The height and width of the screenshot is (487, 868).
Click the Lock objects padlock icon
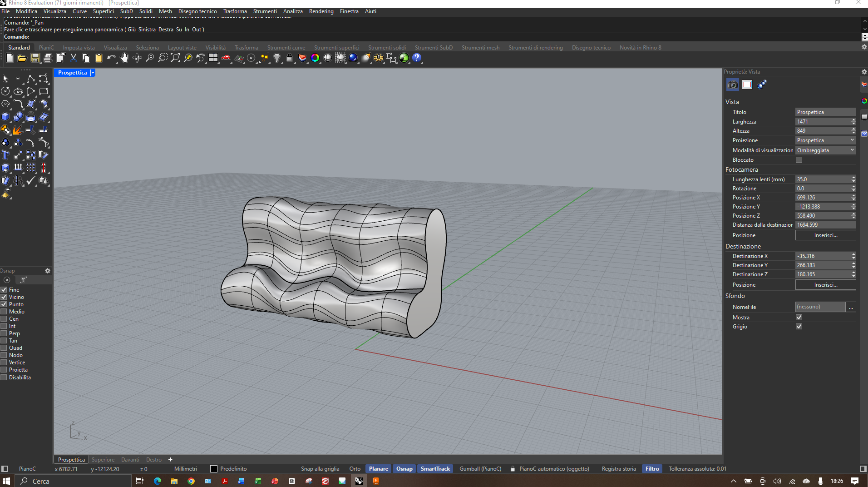(x=289, y=58)
